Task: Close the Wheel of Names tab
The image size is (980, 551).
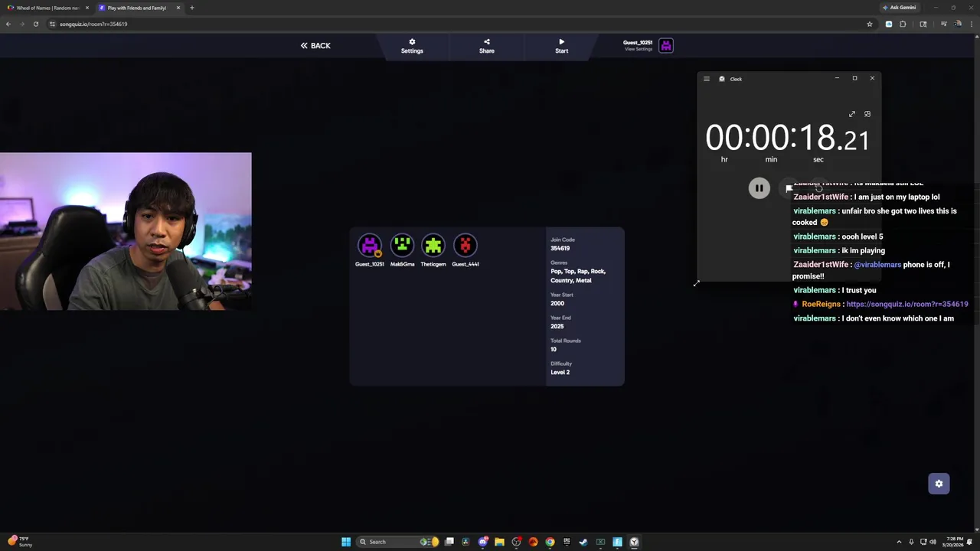Action: 87,8
